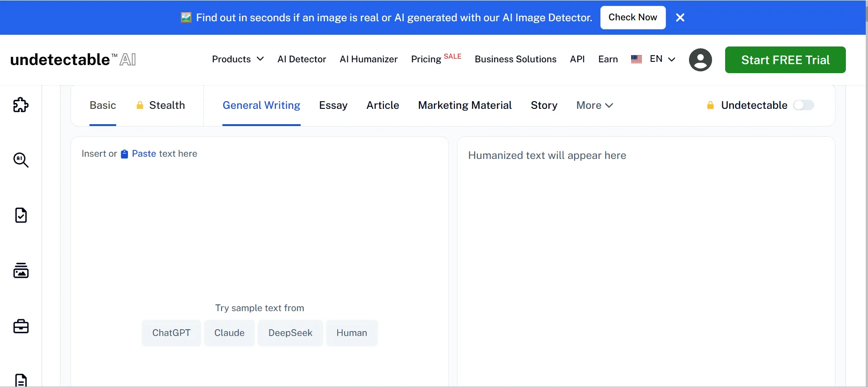Image resolution: width=868 pixels, height=387 pixels.
Task: Click the picture emoji in the banner
Action: click(x=186, y=18)
